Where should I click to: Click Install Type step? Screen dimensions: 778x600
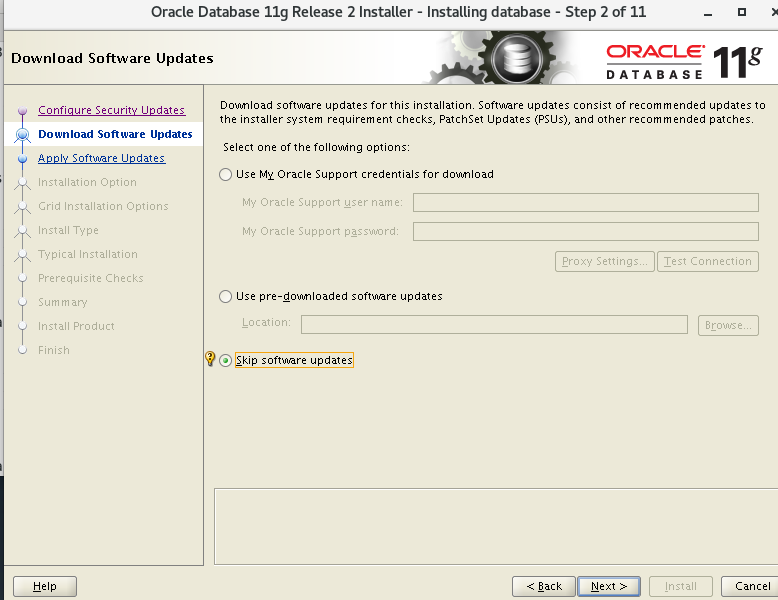(x=68, y=230)
